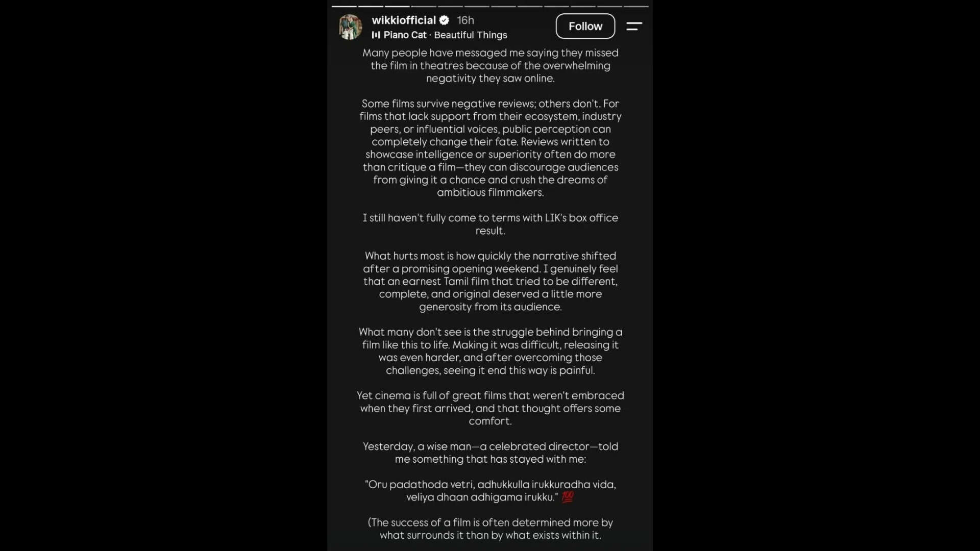980x551 pixels.
Task: Open the story options menu icon
Action: tap(634, 26)
